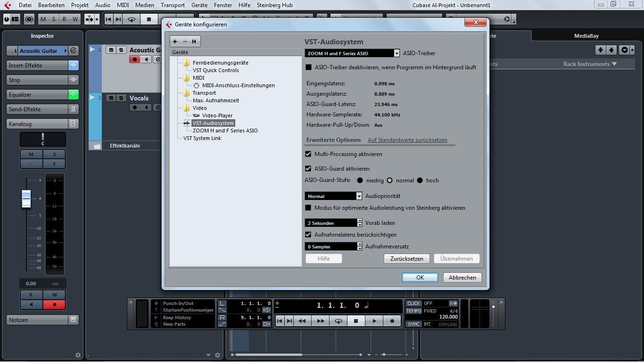Image resolution: width=644 pixels, height=362 pixels.
Task: Enable the Steinberg optimized audio mode checkbox
Action: click(x=309, y=208)
